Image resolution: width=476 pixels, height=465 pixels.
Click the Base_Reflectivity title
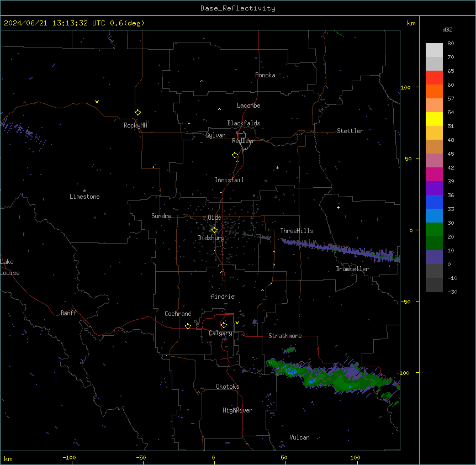(238, 8)
